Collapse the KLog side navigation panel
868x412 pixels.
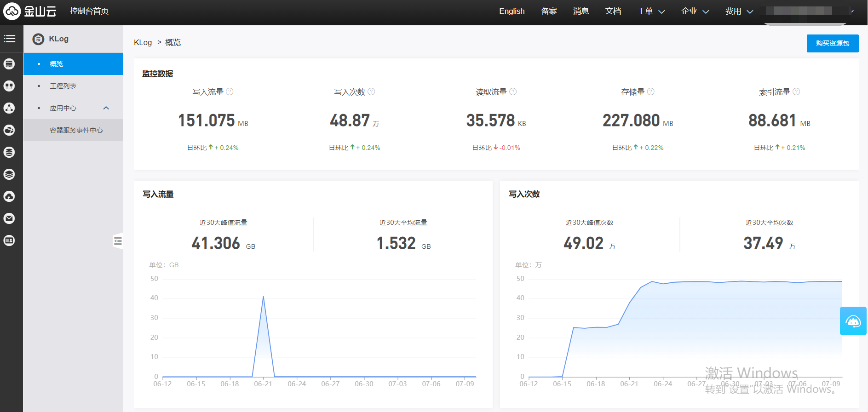click(x=118, y=241)
